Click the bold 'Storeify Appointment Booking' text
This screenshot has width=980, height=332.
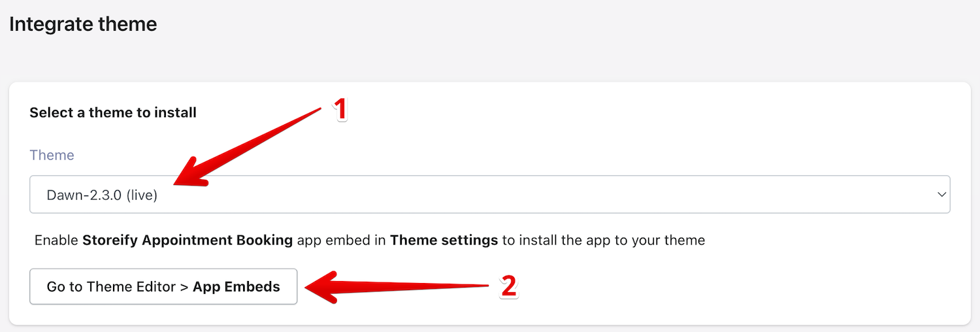point(188,240)
